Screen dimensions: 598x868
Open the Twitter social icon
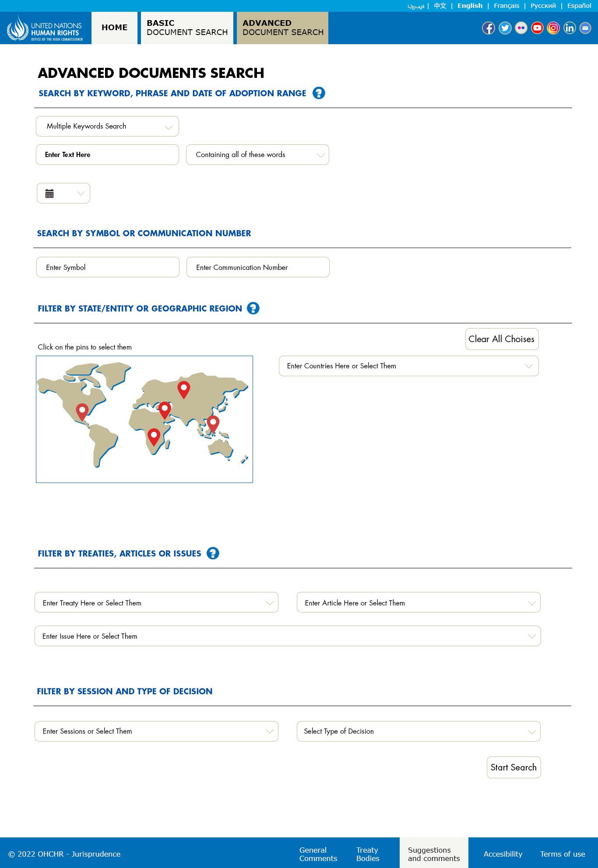click(x=505, y=28)
